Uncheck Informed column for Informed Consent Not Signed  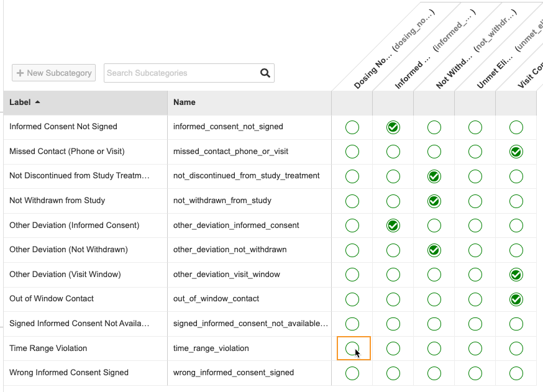(x=393, y=127)
